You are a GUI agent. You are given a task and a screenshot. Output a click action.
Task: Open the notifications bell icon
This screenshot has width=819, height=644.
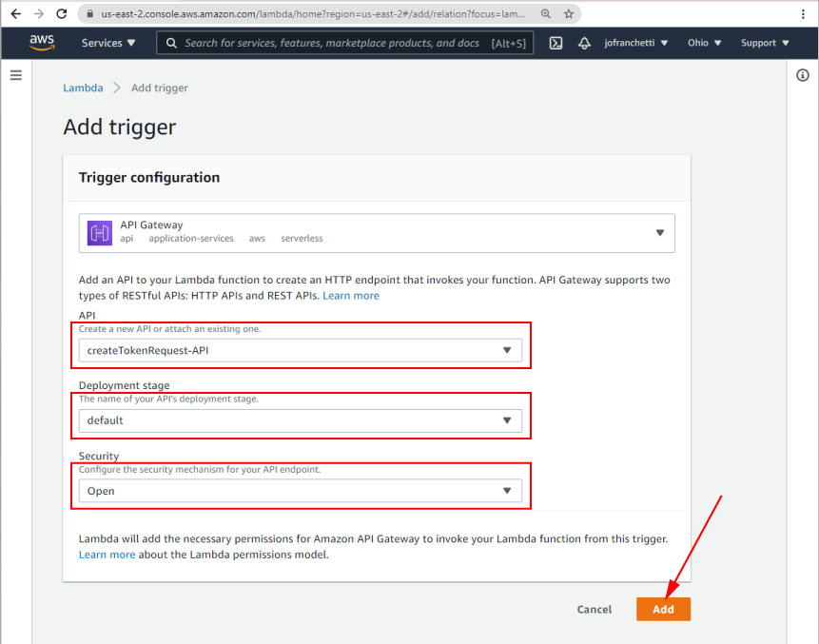click(x=584, y=42)
